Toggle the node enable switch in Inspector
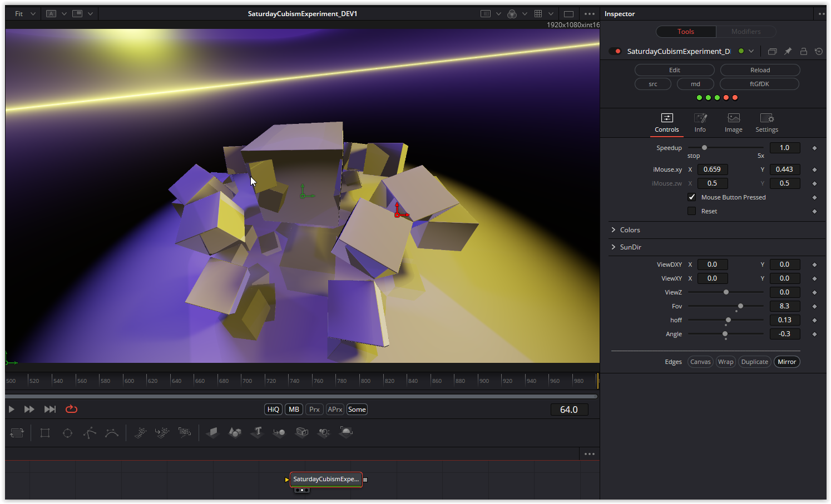 [x=615, y=51]
